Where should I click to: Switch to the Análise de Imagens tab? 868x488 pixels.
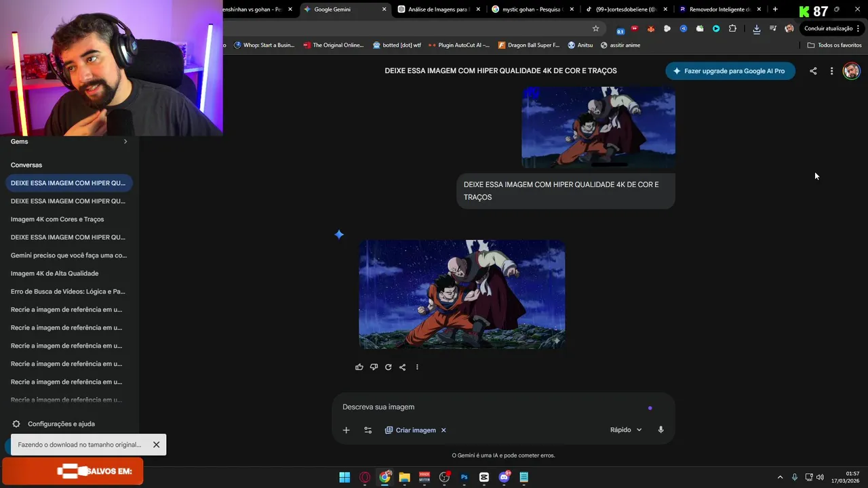coord(439,9)
